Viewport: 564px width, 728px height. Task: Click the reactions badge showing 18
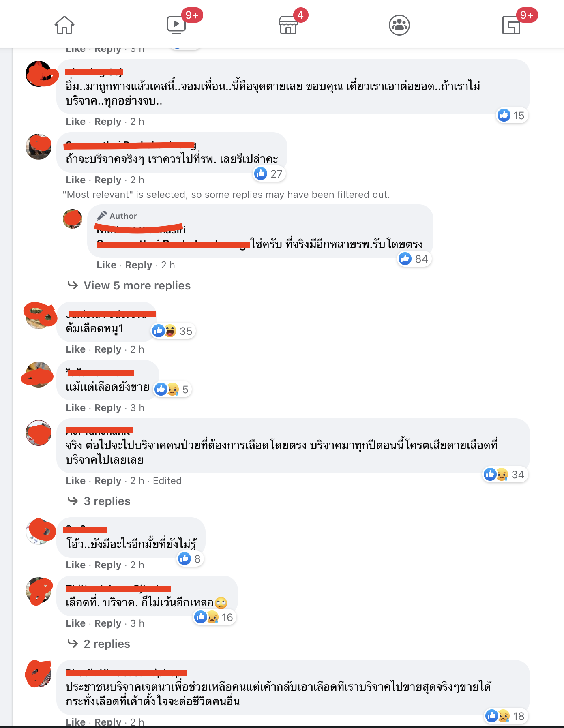(506, 716)
